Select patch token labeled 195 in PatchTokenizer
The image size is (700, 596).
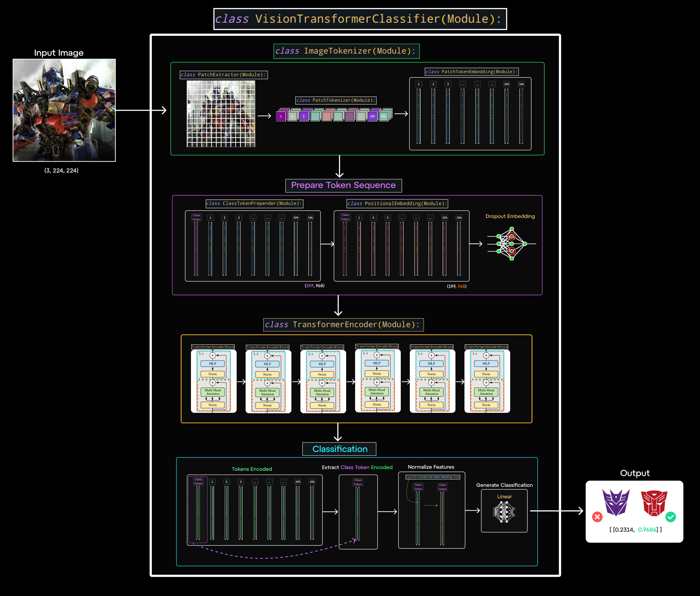pyautogui.click(x=372, y=116)
